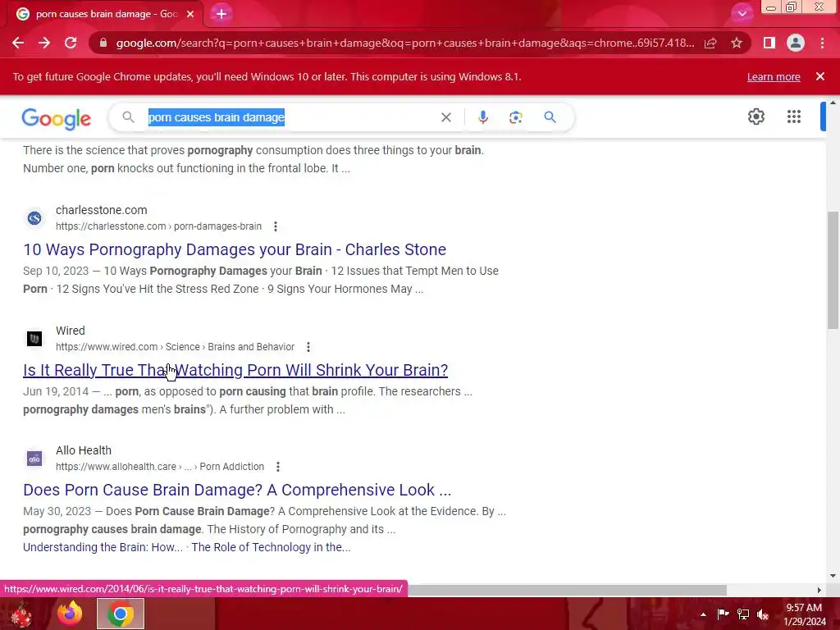Click the charlesstone.com site favicon
Image resolution: width=840 pixels, height=630 pixels.
point(34,218)
